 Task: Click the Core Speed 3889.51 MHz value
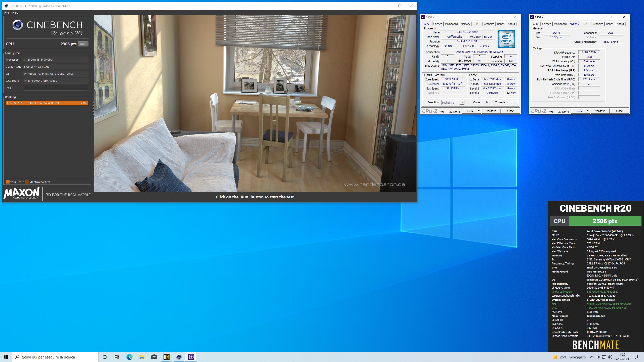tap(453, 79)
